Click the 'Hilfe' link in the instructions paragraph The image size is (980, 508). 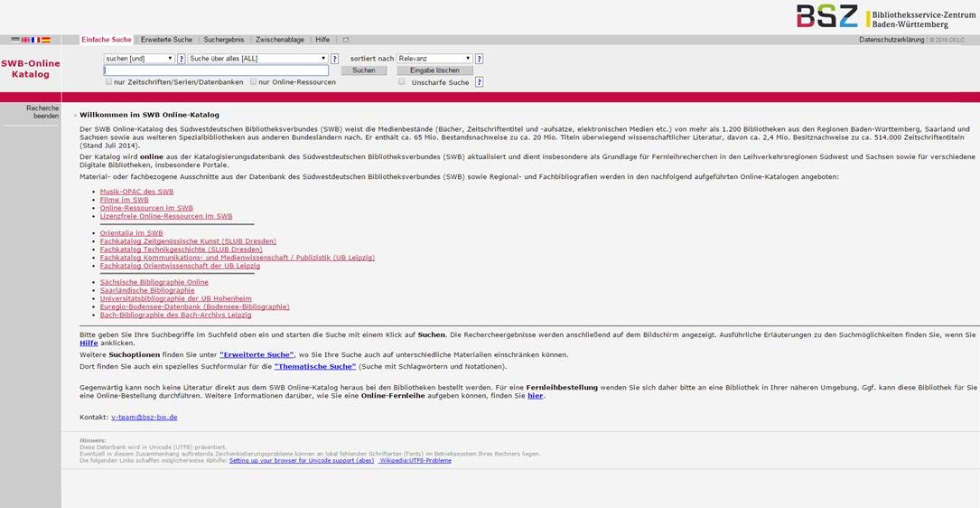89,343
